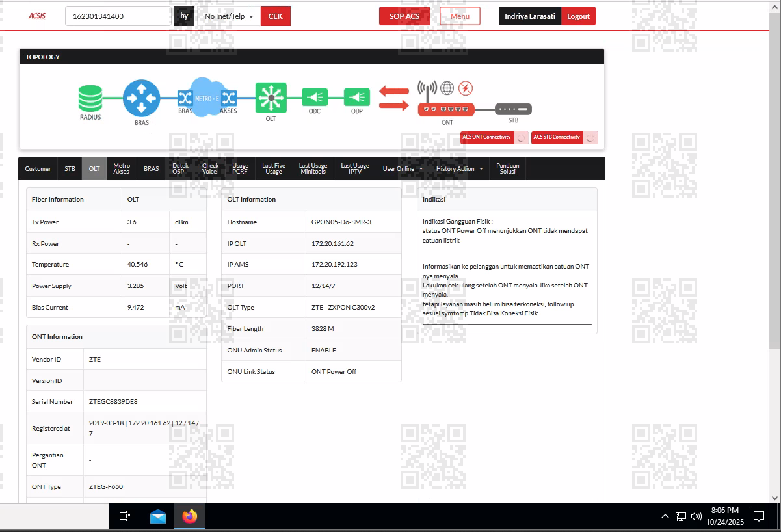This screenshot has width=781, height=532.
Task: Click the red power-off lightning icon
Action: pyautogui.click(x=466, y=88)
